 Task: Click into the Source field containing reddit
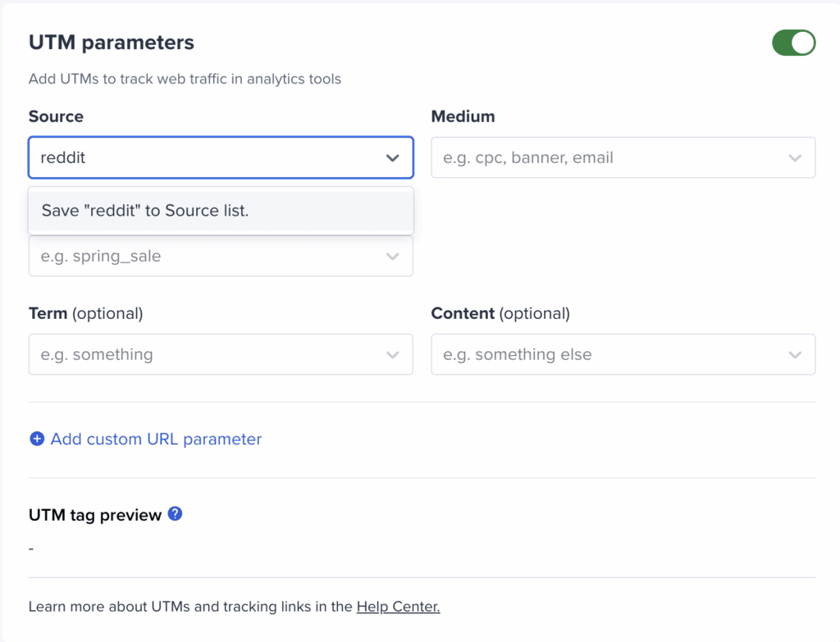pyautogui.click(x=197, y=157)
